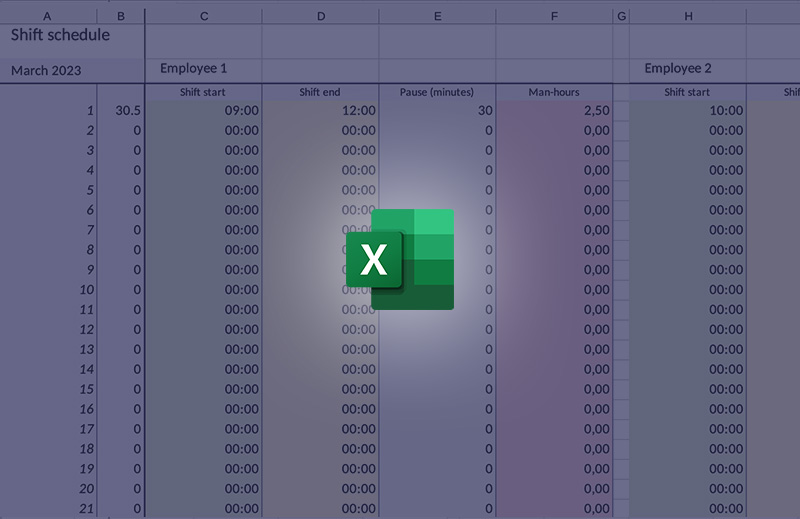Screen dimensions: 800x519
Task: Select column B zero value on day 2
Action: 121,130
